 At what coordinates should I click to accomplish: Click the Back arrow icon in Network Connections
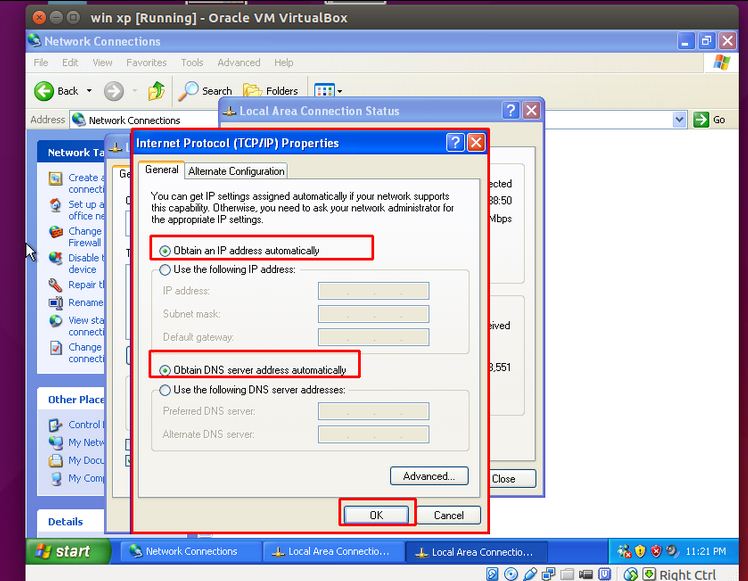[x=44, y=91]
